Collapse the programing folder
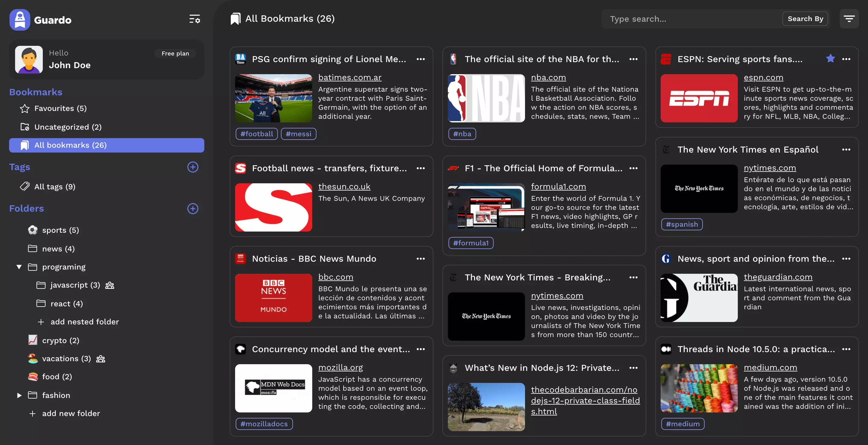The image size is (868, 445). (x=19, y=267)
